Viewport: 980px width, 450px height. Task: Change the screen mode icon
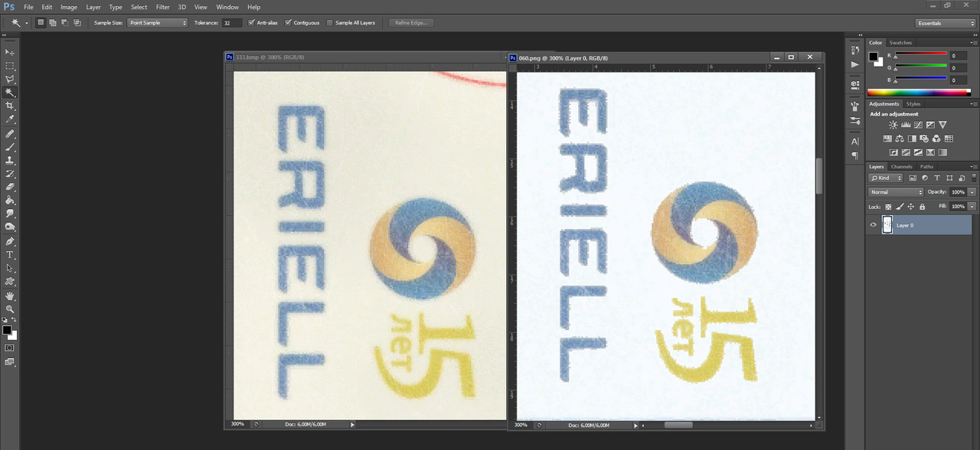tap(10, 362)
